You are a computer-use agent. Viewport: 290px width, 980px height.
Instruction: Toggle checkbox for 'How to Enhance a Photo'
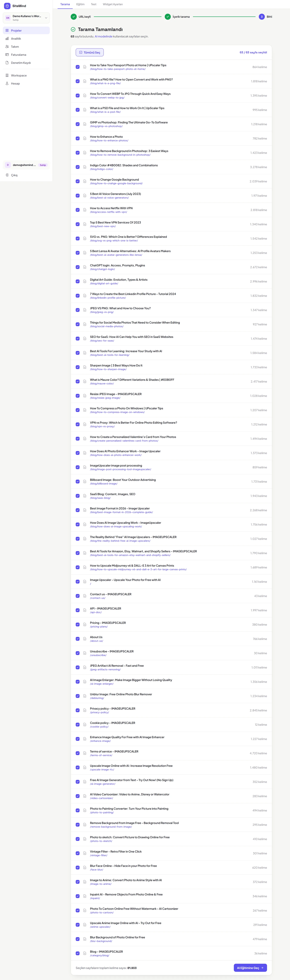click(x=78, y=138)
